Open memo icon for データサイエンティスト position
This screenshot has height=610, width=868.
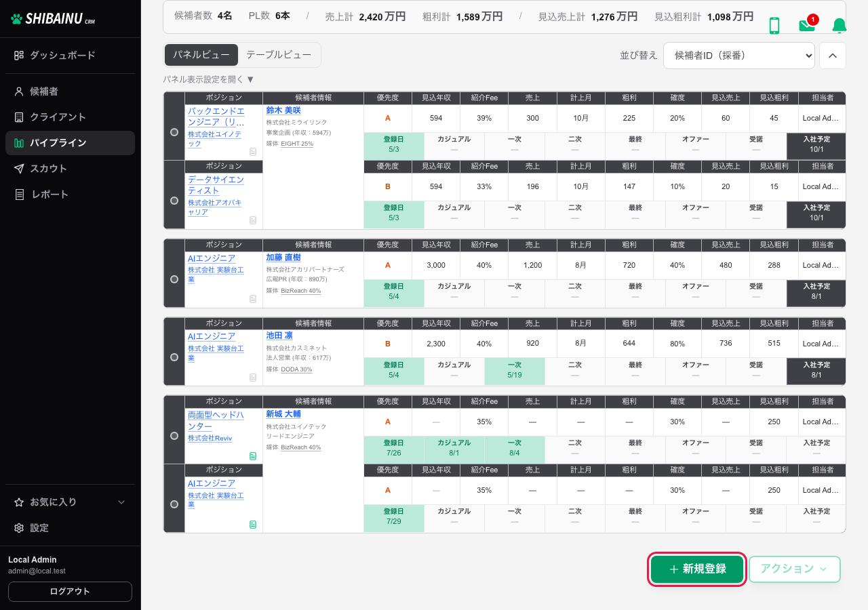tap(253, 220)
